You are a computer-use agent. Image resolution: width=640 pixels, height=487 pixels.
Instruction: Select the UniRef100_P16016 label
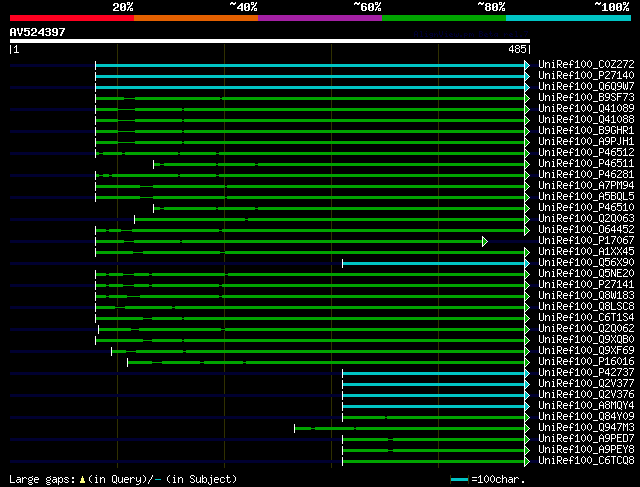click(586, 362)
